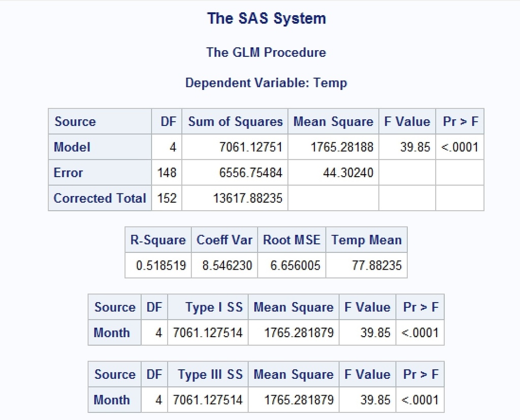Click the Model row label
The width and height of the screenshot is (520, 420).
coord(72,147)
